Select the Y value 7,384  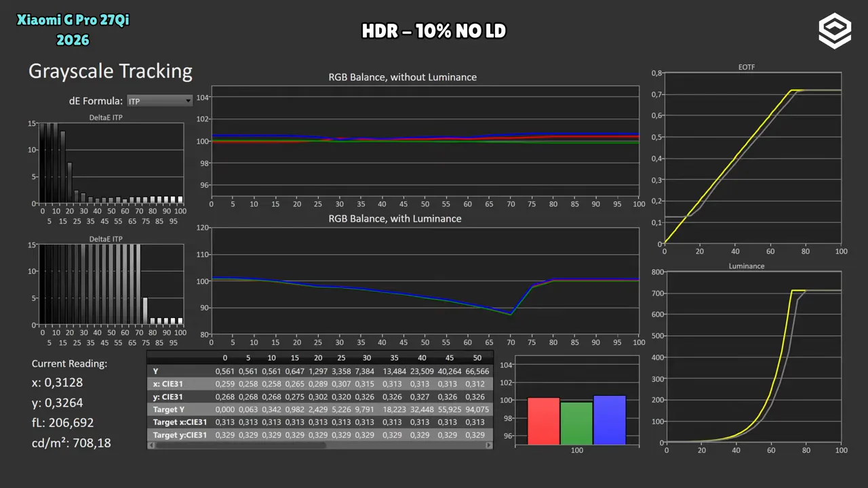pyautogui.click(x=364, y=371)
